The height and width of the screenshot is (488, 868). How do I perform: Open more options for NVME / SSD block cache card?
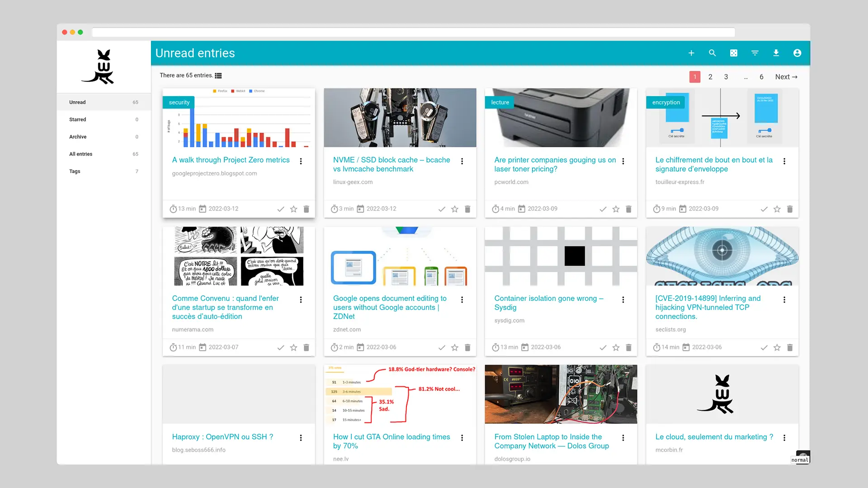462,161
